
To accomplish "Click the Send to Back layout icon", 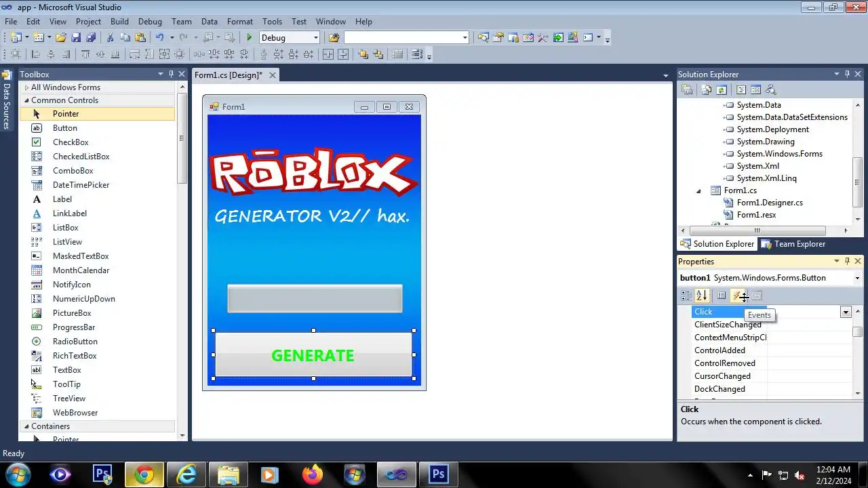I will pyautogui.click(x=378, y=54).
